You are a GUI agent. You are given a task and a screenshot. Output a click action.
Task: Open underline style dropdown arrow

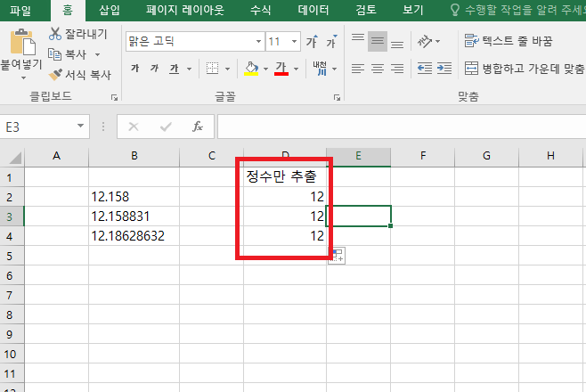coord(189,69)
